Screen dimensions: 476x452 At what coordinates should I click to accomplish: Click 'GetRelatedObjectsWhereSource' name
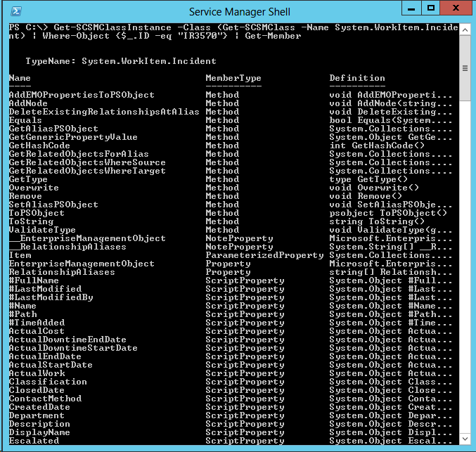point(87,162)
